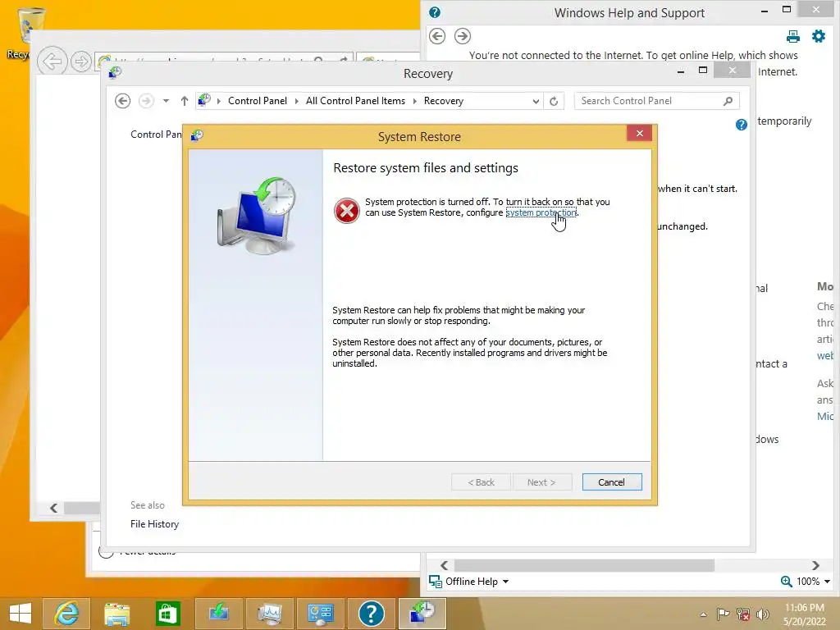Click Control Panel in the breadcrumb

tap(257, 101)
